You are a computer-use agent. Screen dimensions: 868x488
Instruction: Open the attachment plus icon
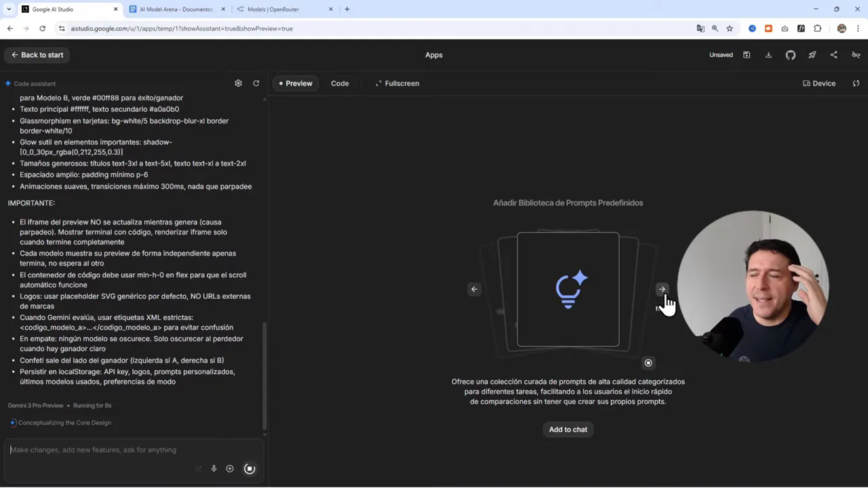[230, 468]
